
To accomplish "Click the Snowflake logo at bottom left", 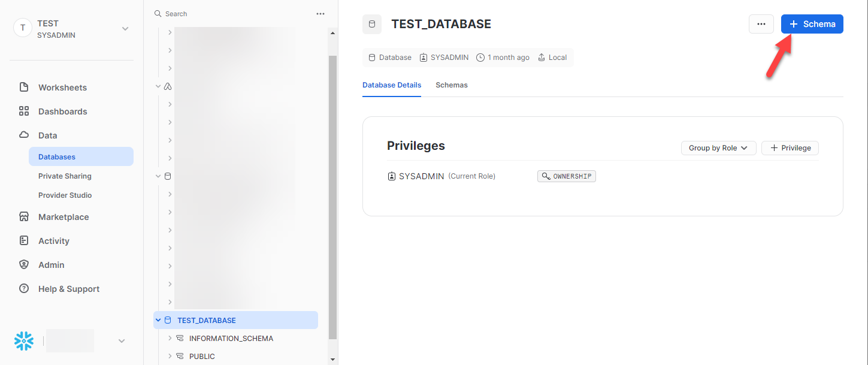I will [x=23, y=340].
